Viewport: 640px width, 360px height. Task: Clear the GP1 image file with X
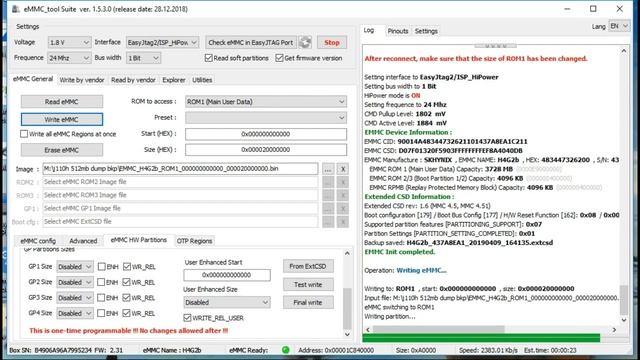343,209
